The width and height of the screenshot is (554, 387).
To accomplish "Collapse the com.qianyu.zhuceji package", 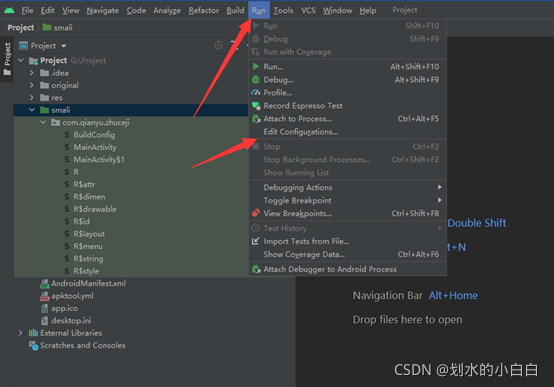I will click(x=43, y=122).
